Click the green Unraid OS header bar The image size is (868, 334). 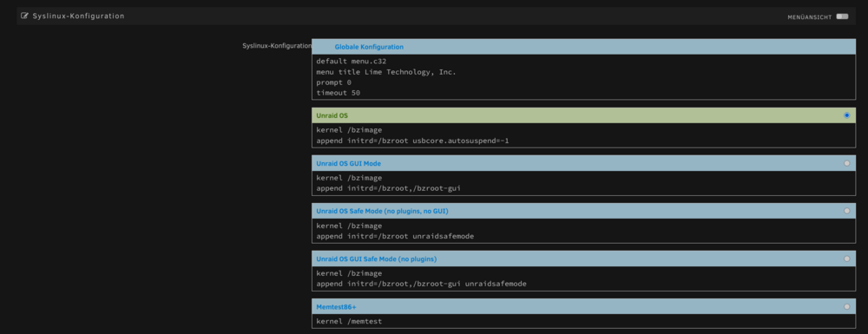[583, 115]
